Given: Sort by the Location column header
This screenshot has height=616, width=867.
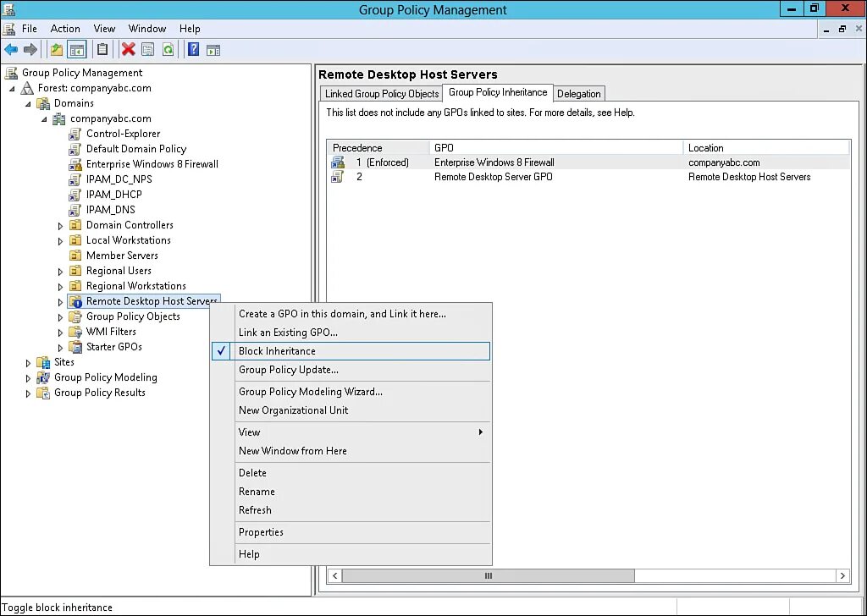Looking at the screenshot, I should 766,147.
